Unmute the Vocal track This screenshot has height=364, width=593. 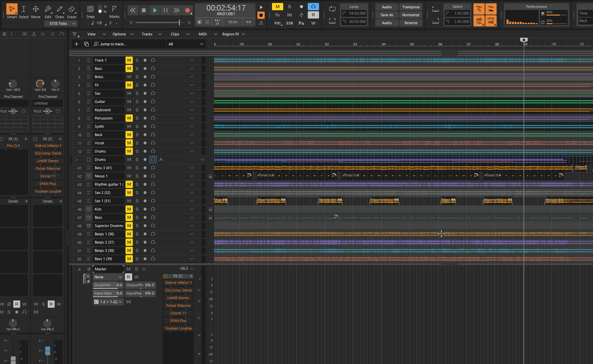[x=129, y=143]
